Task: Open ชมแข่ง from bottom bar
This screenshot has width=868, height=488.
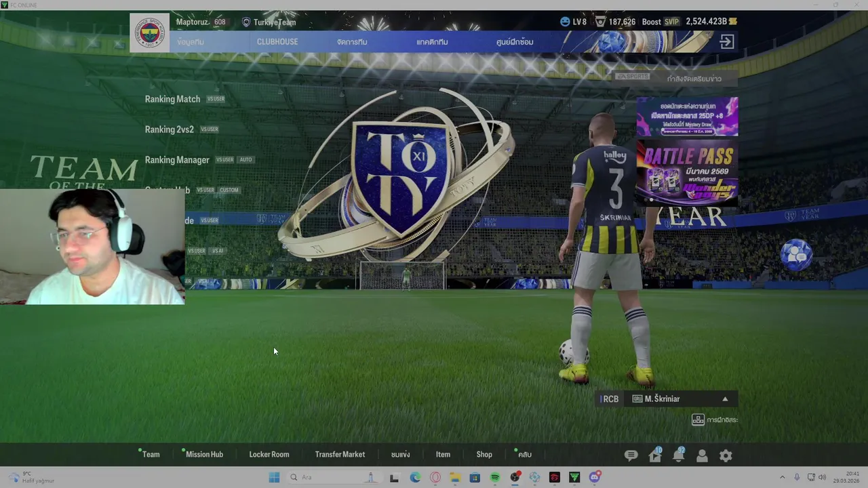Action: click(x=400, y=455)
